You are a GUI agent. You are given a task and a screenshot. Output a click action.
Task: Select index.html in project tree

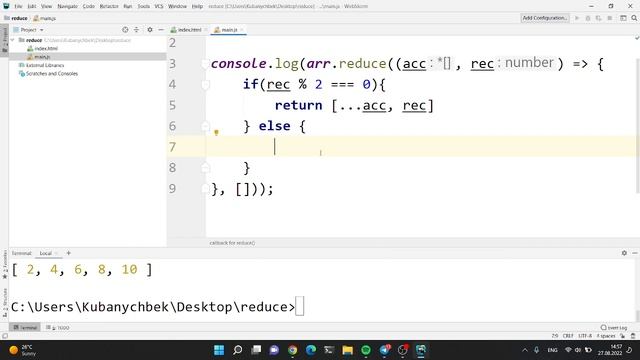[46, 48]
